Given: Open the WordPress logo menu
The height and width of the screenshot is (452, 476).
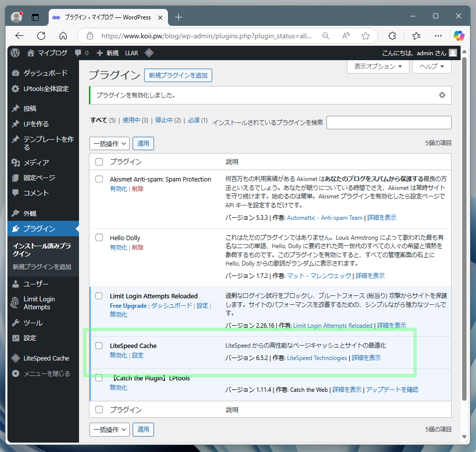Looking at the screenshot, I should [x=15, y=53].
